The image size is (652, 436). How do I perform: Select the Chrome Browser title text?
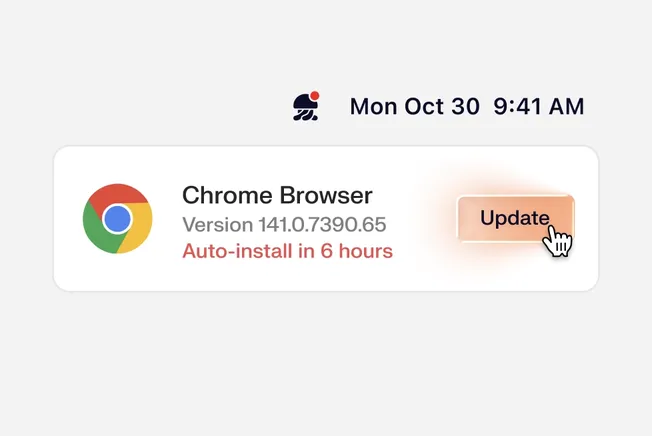pos(277,195)
